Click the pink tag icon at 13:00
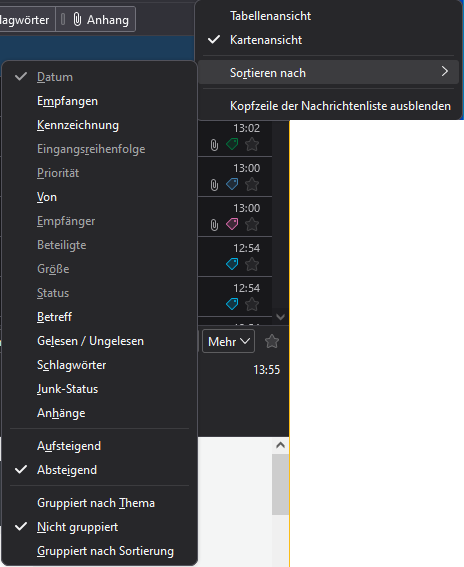 tap(232, 224)
